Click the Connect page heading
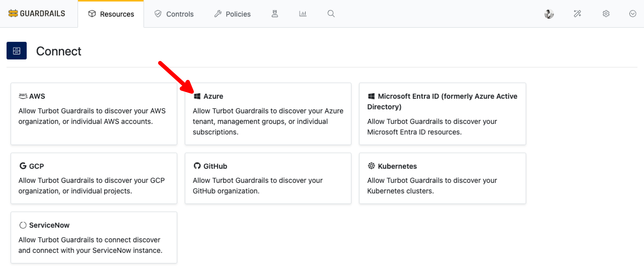Image resolution: width=644 pixels, height=269 pixels. tap(59, 51)
